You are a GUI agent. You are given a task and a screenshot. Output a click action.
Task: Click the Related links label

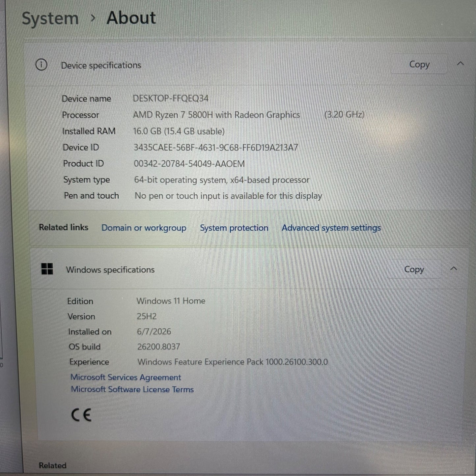click(64, 227)
